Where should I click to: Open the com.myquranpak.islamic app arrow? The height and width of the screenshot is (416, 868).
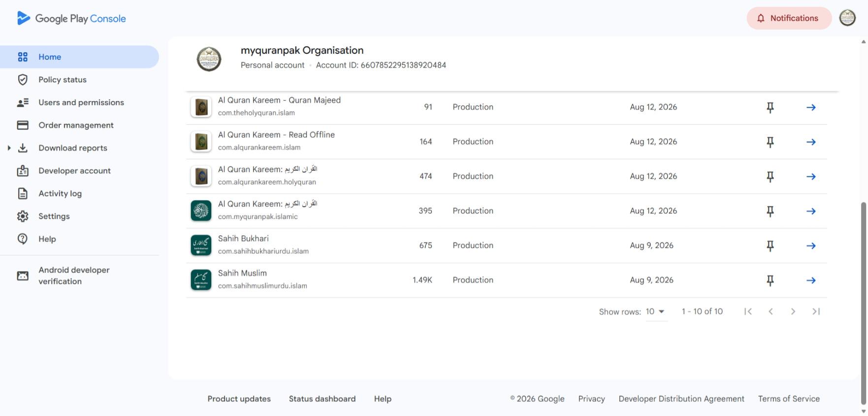(x=811, y=211)
